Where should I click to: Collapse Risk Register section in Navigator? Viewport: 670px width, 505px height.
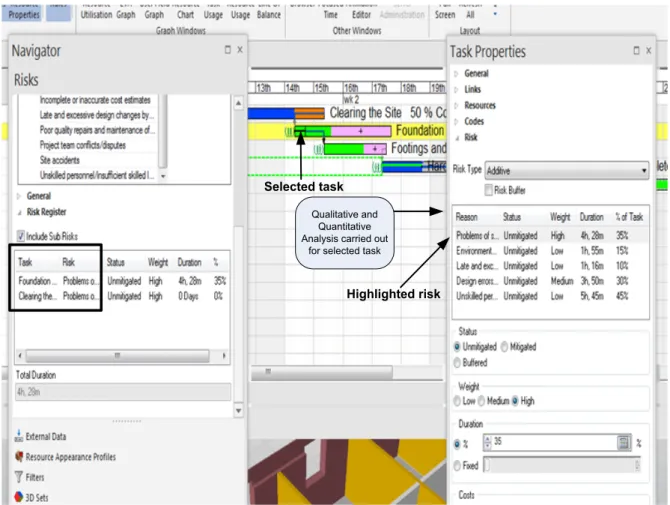point(19,212)
